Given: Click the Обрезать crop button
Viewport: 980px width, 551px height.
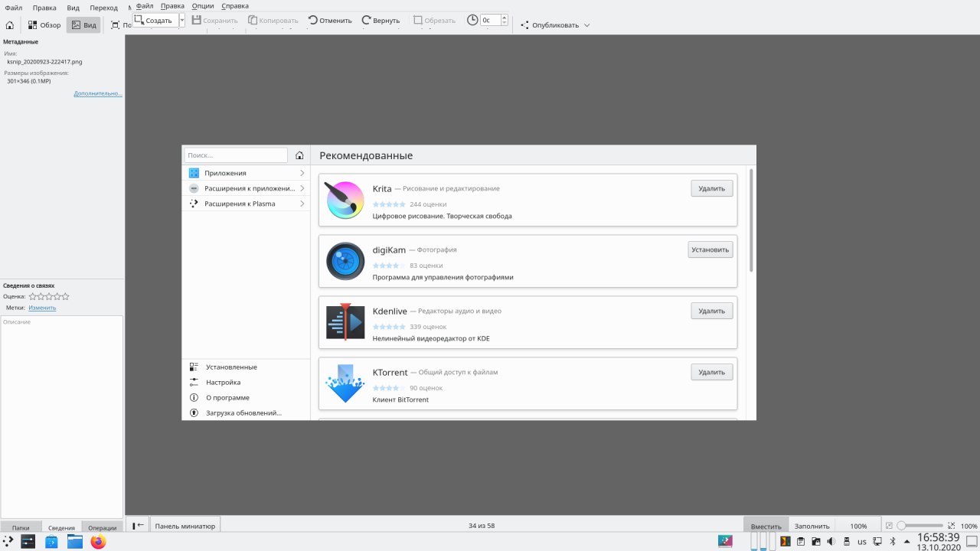Looking at the screenshot, I should [x=434, y=21].
